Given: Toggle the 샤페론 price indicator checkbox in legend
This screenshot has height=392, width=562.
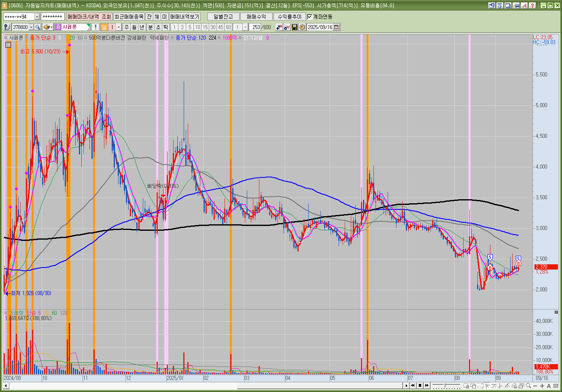Looking at the screenshot, I should tap(6, 38).
